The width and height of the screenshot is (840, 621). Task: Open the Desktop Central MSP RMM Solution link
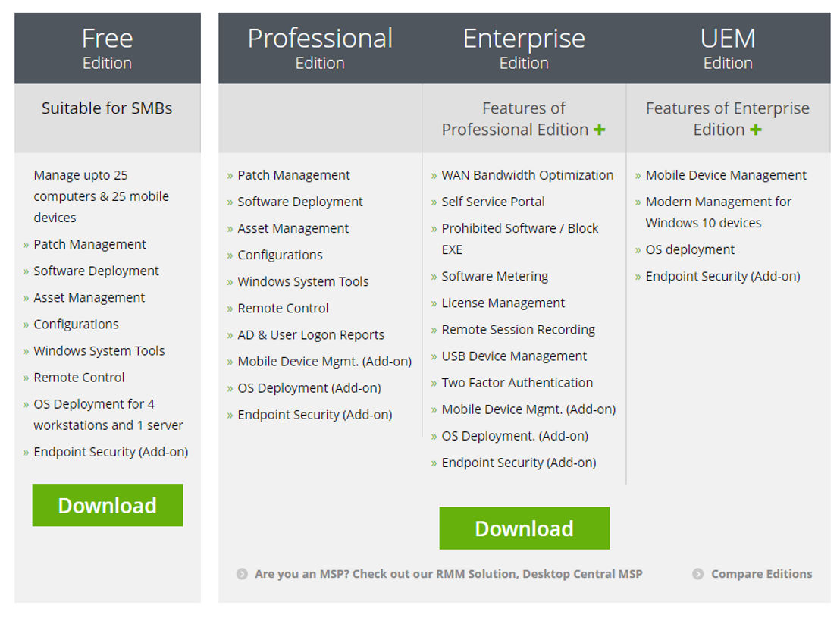[448, 574]
